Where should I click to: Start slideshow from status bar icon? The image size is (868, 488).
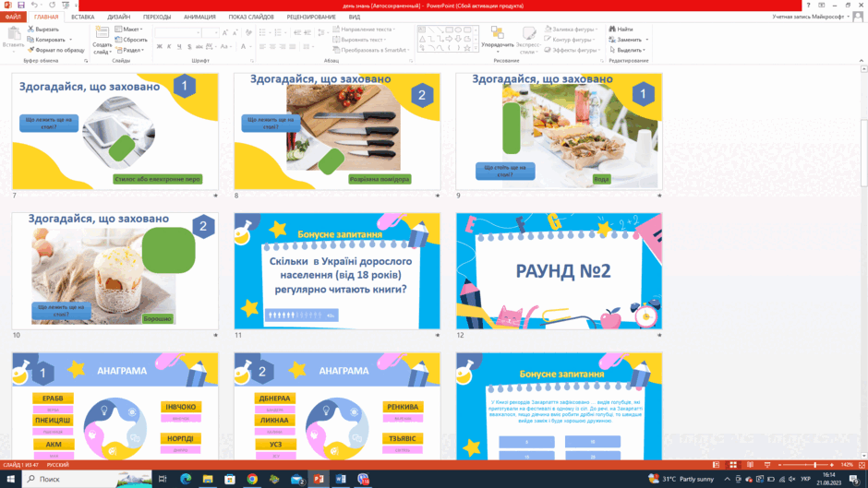(x=767, y=465)
